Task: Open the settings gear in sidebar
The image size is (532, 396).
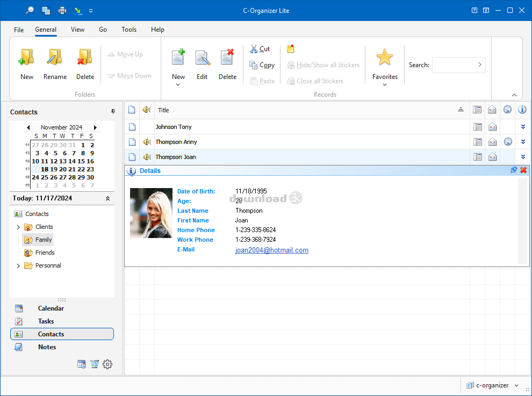Action: [107, 364]
